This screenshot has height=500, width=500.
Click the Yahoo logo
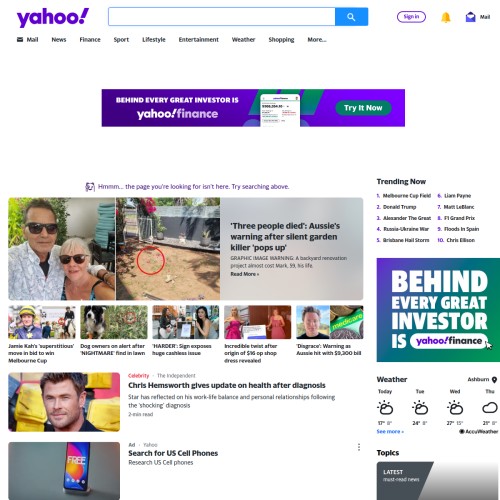pyautogui.click(x=53, y=17)
